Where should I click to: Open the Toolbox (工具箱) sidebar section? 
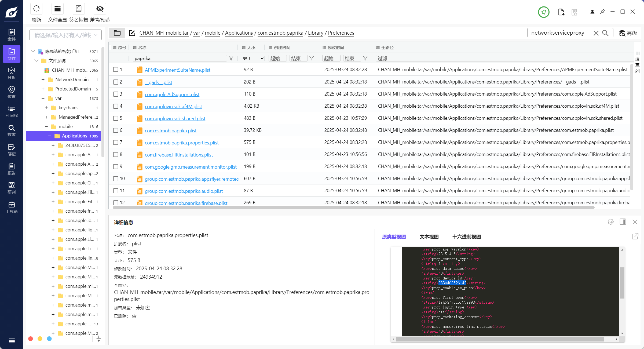12,207
